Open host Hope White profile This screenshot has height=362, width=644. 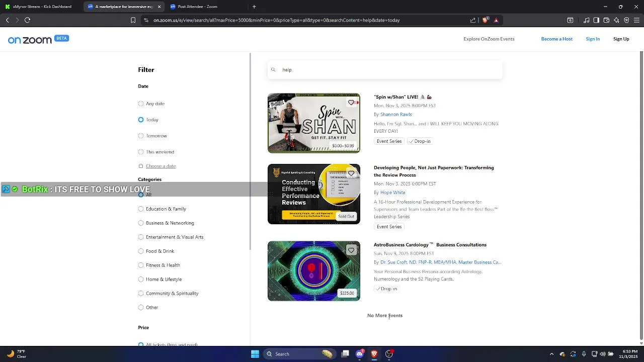pos(392,193)
